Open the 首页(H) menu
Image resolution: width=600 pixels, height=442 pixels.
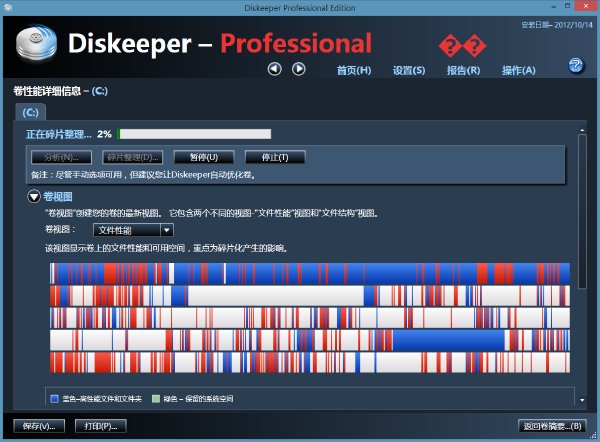pyautogui.click(x=354, y=70)
